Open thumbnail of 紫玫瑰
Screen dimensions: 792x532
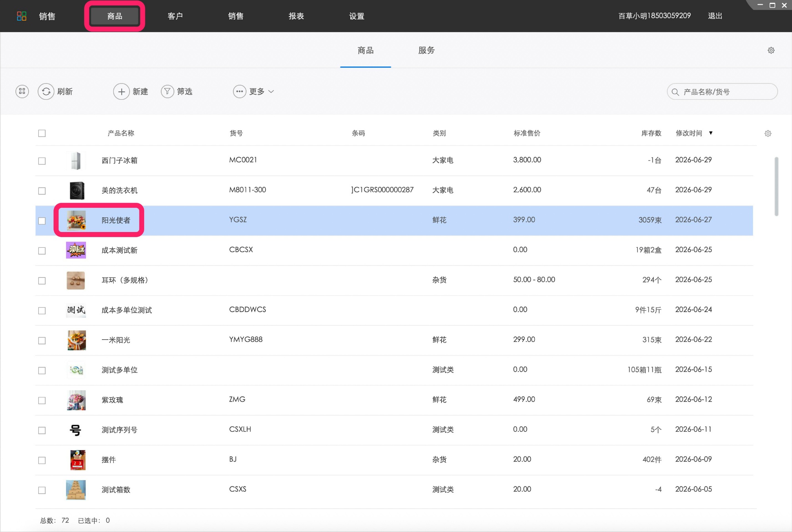(76, 400)
